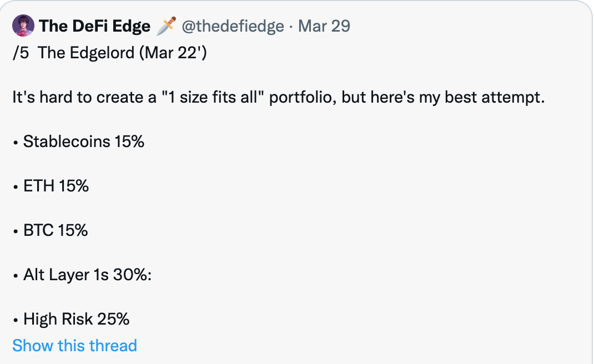Click the dagger emoji beside the name
Viewport: 594px width, 364px height.
pyautogui.click(x=166, y=26)
